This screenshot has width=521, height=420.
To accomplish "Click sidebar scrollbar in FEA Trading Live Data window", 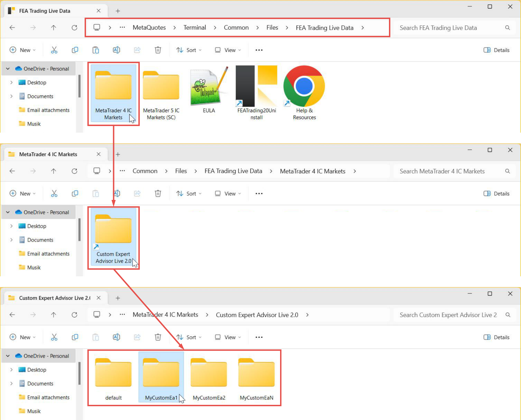I will [79, 86].
